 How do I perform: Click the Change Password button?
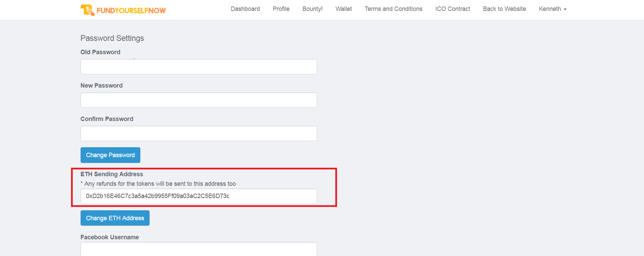point(110,155)
